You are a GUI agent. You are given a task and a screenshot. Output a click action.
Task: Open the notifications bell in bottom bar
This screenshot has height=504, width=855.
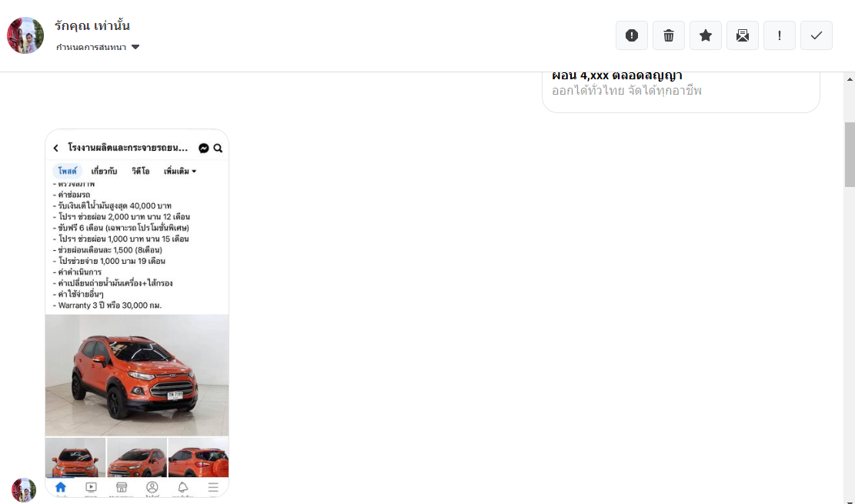[182, 487]
